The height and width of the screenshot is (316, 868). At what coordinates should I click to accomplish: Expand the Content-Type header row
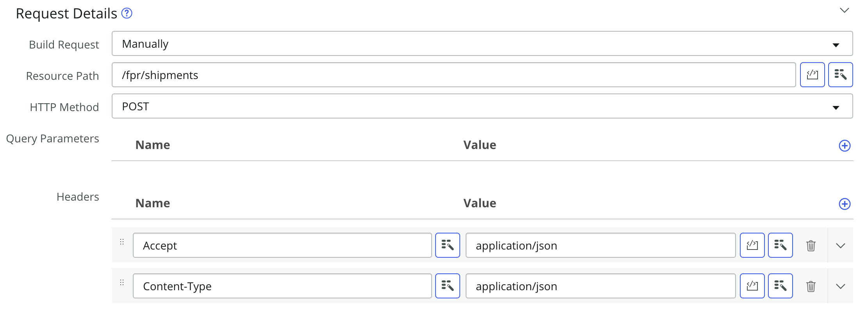841,286
